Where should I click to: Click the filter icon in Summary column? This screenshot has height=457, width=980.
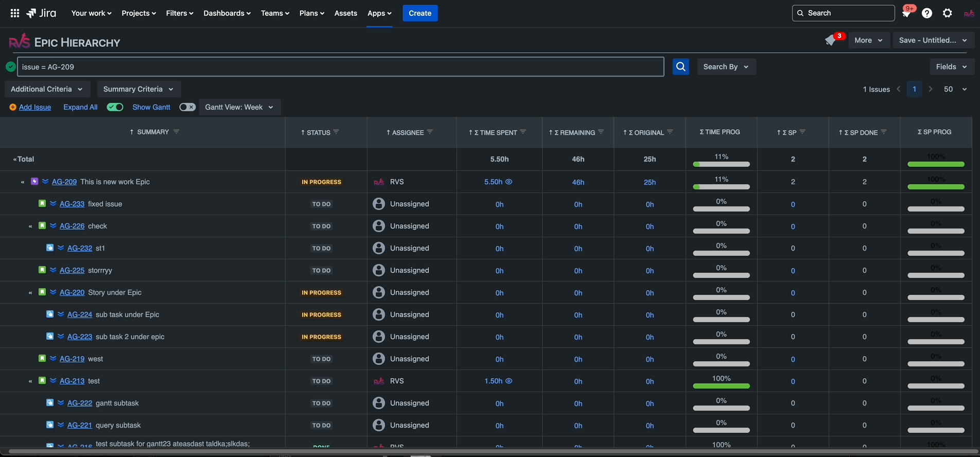point(176,132)
